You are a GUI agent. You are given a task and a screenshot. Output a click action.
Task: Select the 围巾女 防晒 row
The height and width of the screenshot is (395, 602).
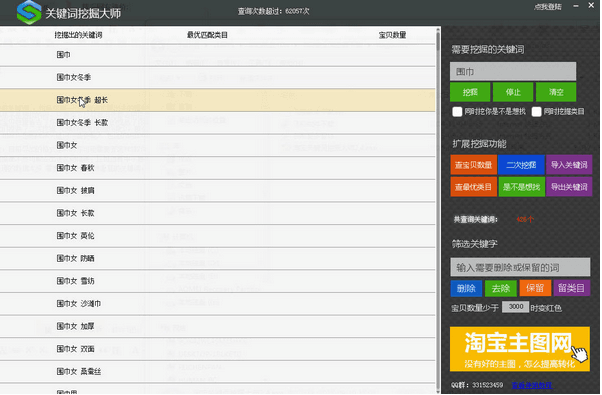point(218,259)
